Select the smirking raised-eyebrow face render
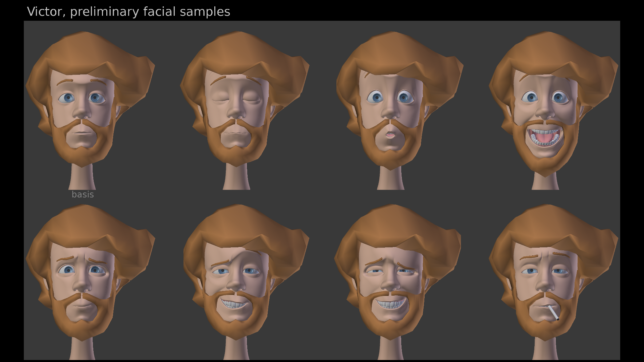The image size is (644, 362). pos(246,282)
